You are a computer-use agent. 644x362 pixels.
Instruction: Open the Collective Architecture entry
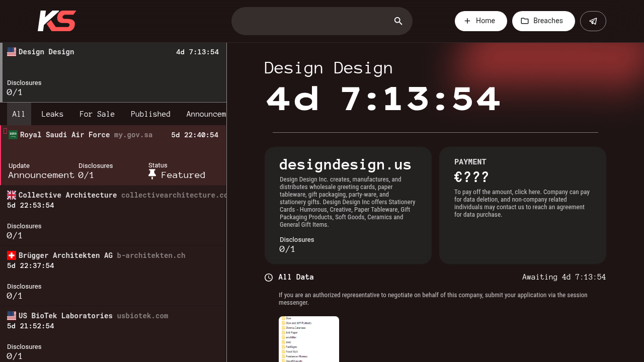coord(114,216)
